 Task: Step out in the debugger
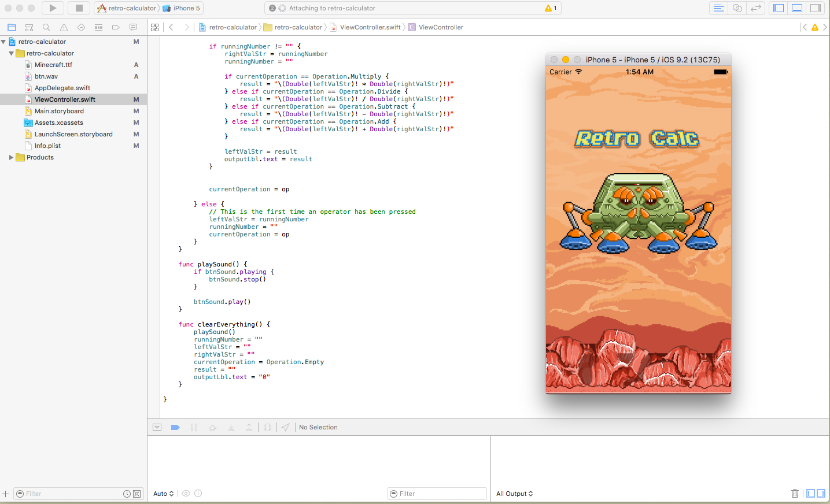click(249, 427)
